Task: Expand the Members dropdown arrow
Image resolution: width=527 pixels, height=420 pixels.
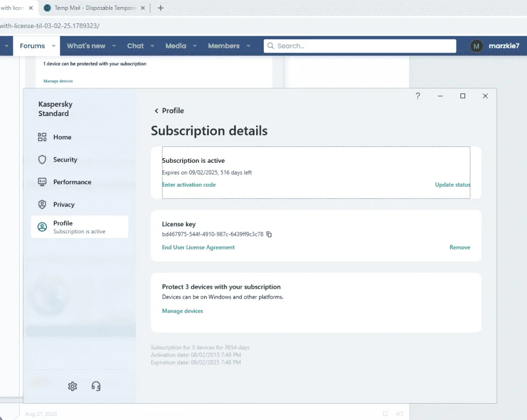Action: (x=249, y=46)
